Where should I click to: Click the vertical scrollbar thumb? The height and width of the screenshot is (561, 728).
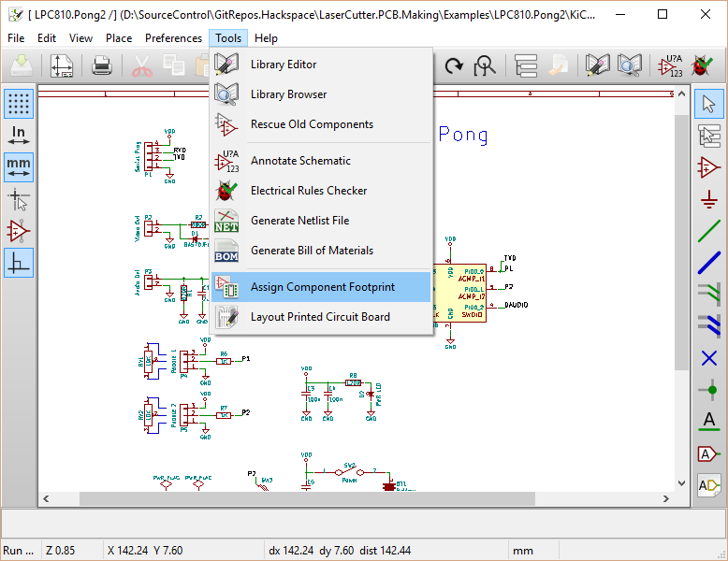pos(681,241)
